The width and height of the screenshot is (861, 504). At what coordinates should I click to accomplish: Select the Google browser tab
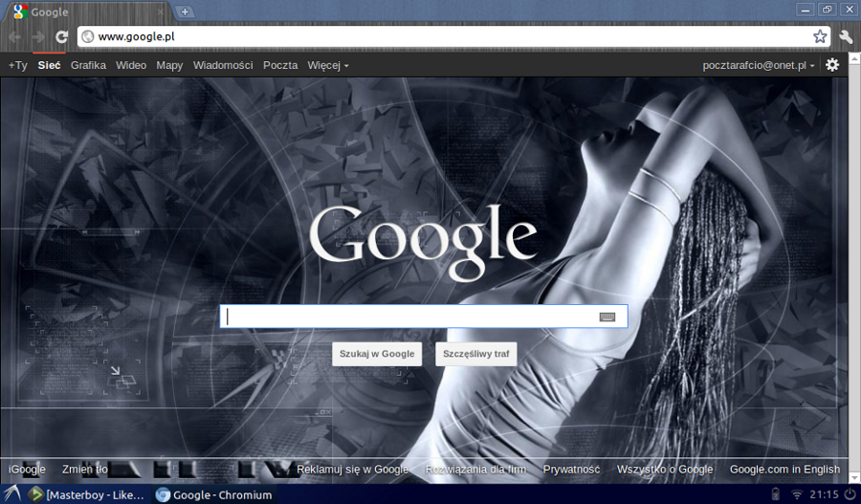pos(88,11)
